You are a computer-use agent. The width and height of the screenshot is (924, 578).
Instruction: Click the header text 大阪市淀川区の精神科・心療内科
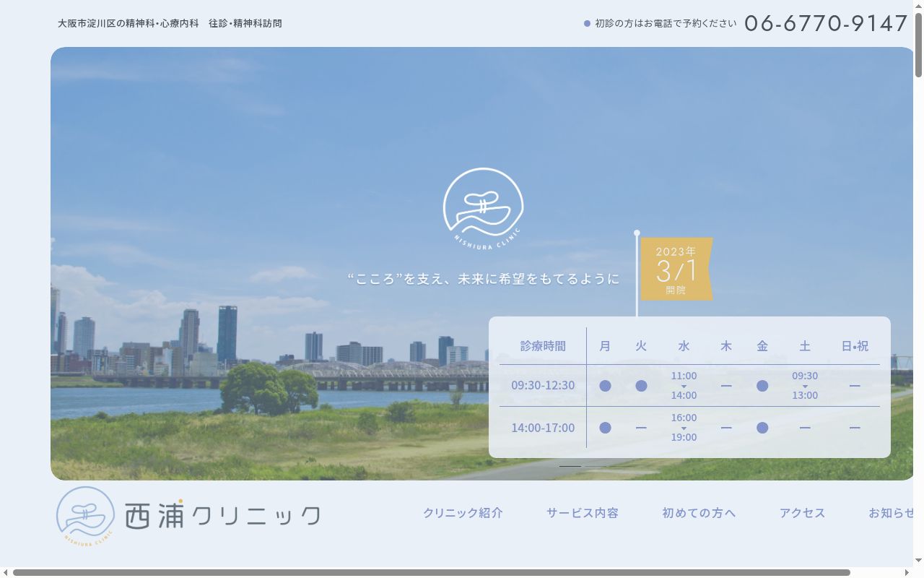[128, 23]
